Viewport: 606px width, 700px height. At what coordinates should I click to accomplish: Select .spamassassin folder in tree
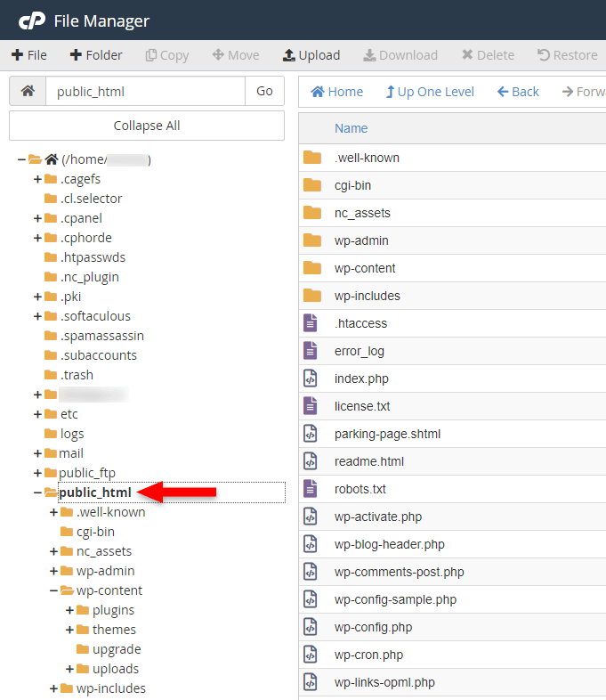point(102,336)
